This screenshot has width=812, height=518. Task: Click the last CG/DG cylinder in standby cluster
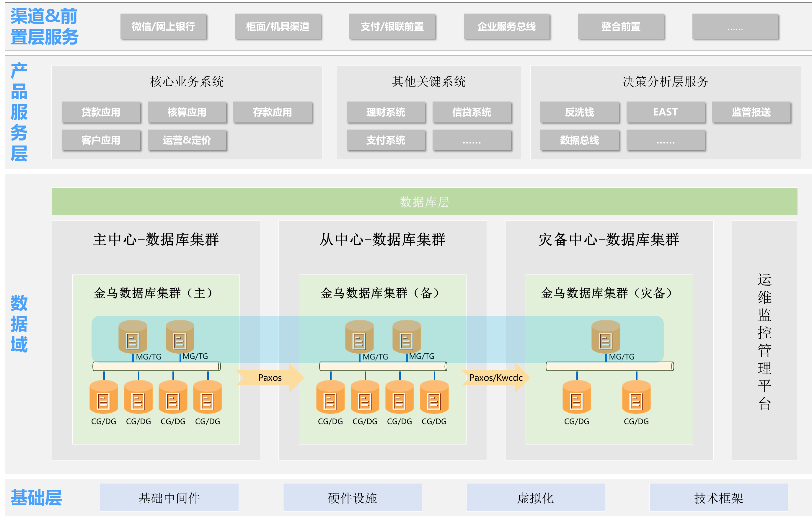click(x=434, y=398)
